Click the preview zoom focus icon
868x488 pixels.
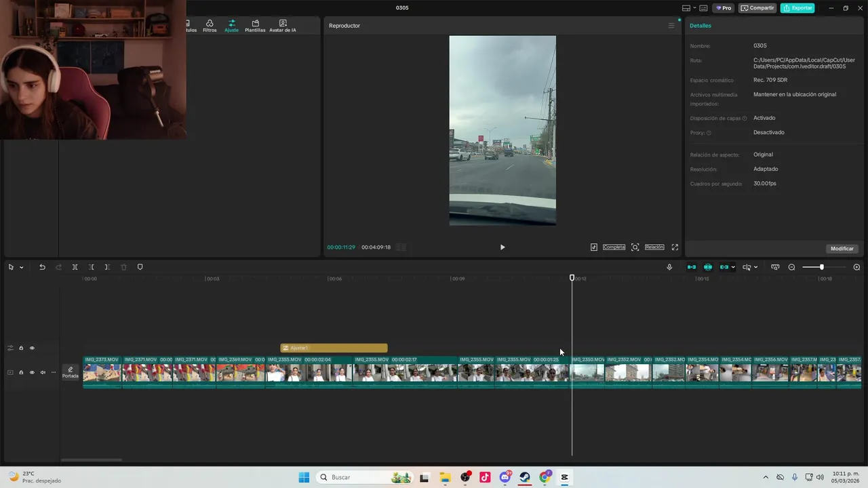coord(635,247)
